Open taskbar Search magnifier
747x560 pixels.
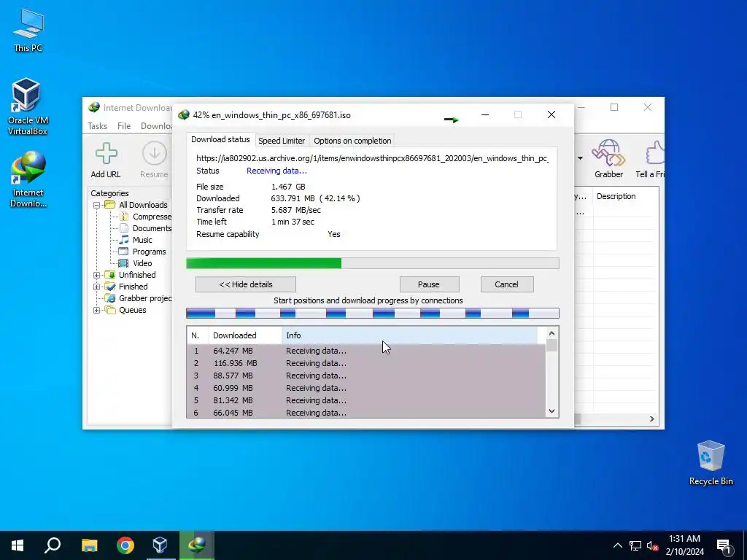(53, 545)
